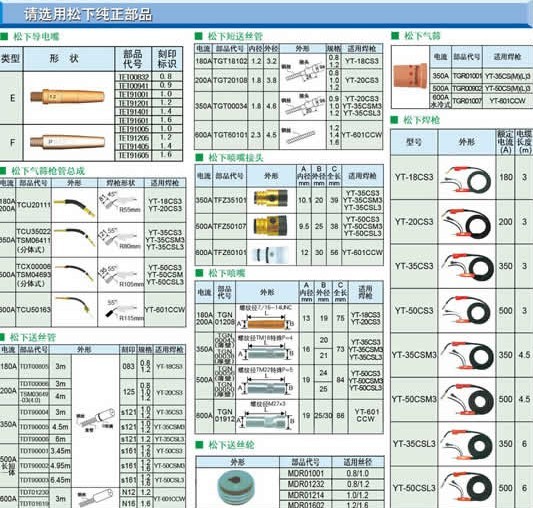The height and width of the screenshot is (508, 533).
Task: Click part code TFZ35101
Action: [230, 200]
